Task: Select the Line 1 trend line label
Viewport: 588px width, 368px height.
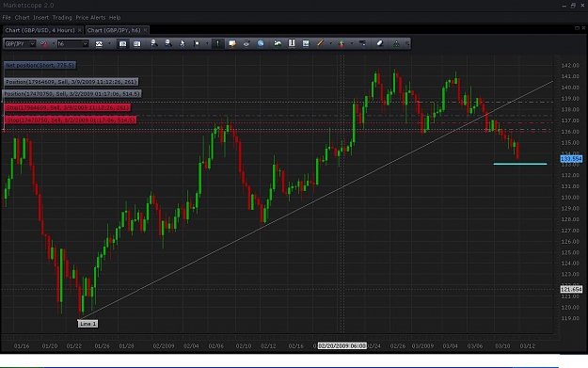Action: 87,324
